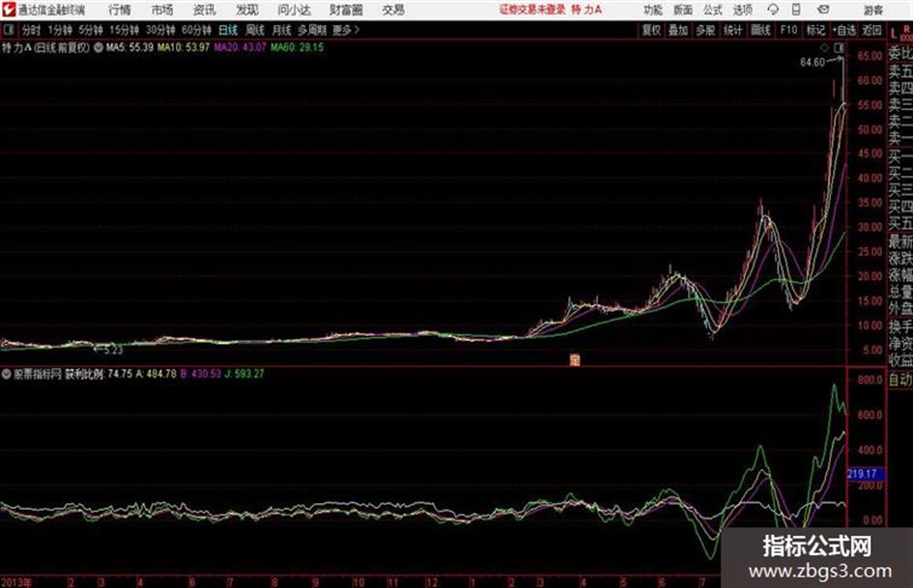Click the headset customer service icon
The image size is (913, 588).
(x=773, y=10)
